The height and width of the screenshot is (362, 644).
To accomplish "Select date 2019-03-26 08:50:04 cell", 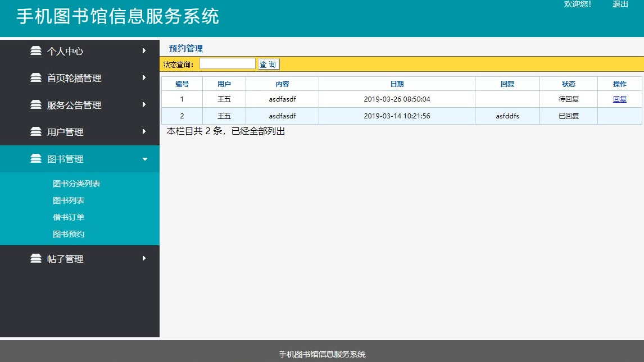I will [397, 99].
